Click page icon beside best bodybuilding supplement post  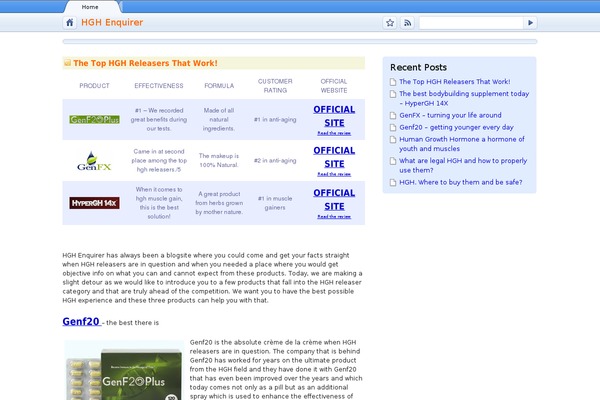click(393, 94)
